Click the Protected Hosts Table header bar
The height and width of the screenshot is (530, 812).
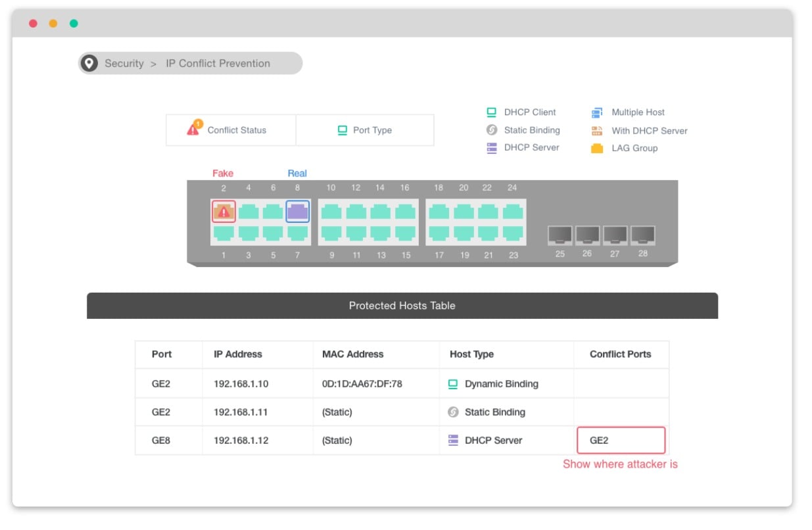(402, 306)
